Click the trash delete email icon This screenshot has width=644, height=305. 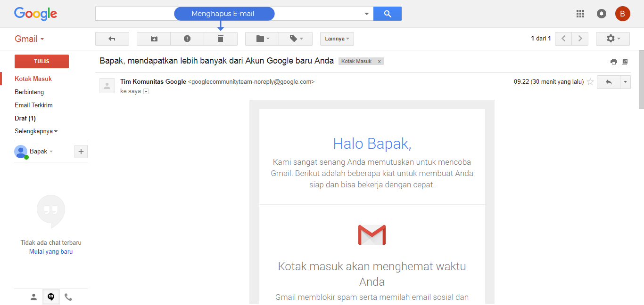click(220, 39)
